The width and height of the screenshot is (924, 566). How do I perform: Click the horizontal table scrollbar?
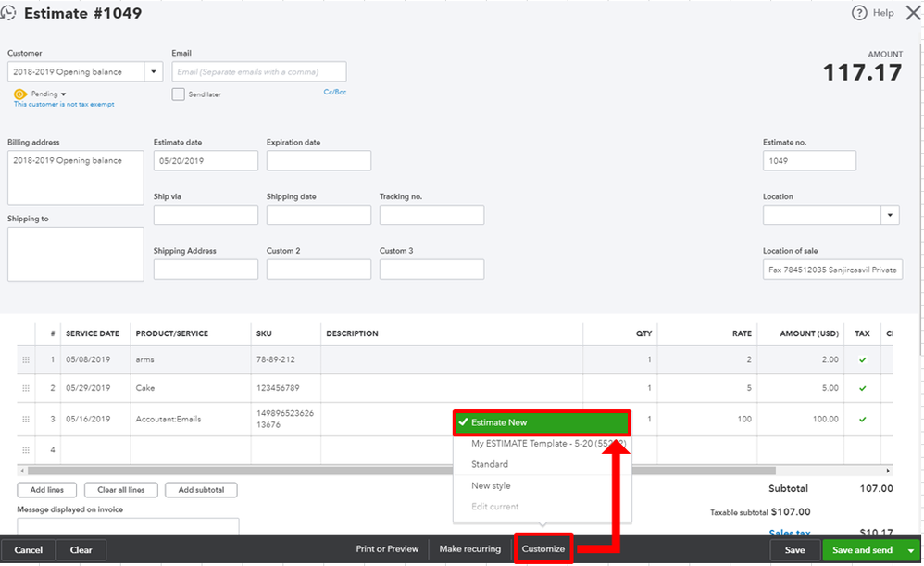pos(401,472)
